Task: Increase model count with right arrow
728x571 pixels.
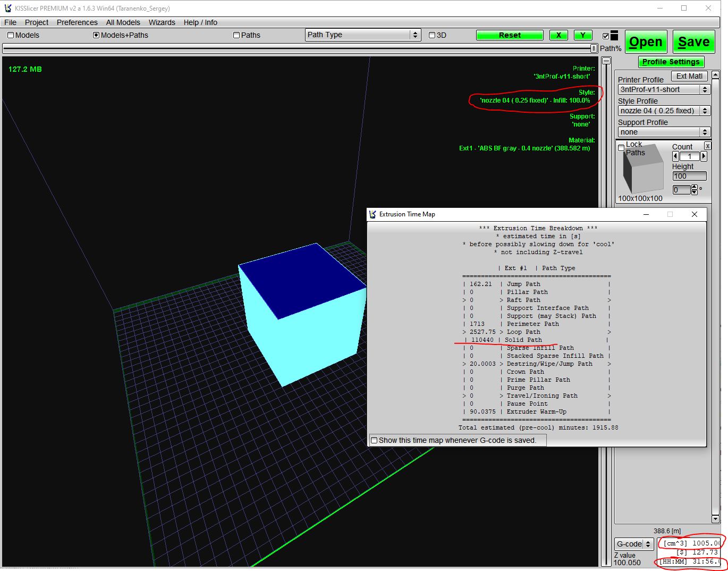Action: [704, 156]
